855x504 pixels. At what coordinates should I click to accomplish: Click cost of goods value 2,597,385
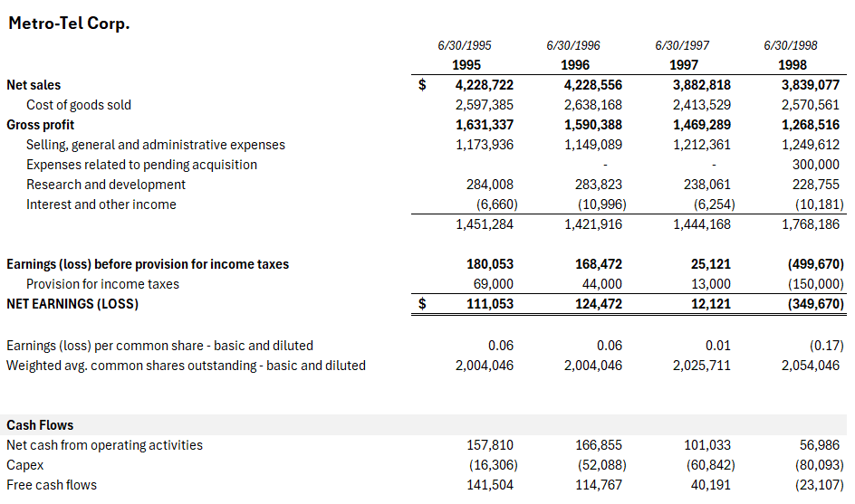click(485, 105)
